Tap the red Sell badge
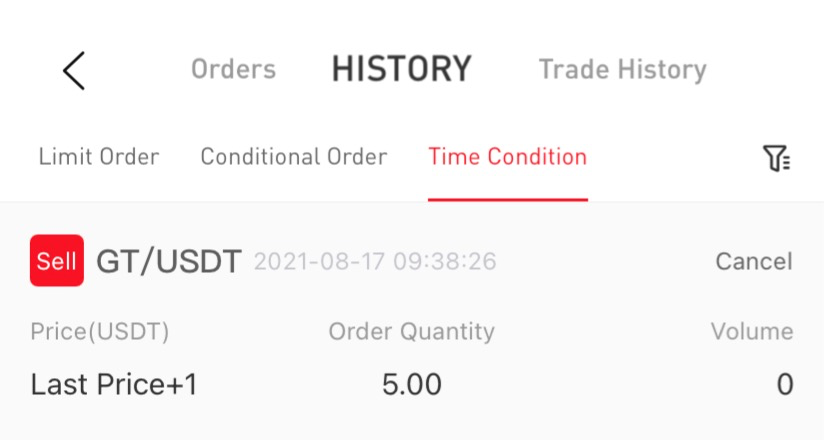The image size is (824, 440). pos(57,261)
